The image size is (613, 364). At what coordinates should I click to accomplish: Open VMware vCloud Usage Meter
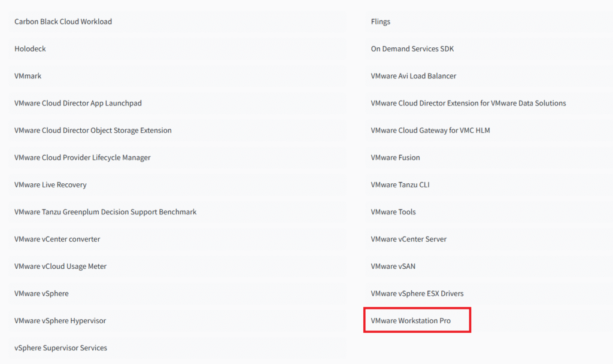(60, 266)
